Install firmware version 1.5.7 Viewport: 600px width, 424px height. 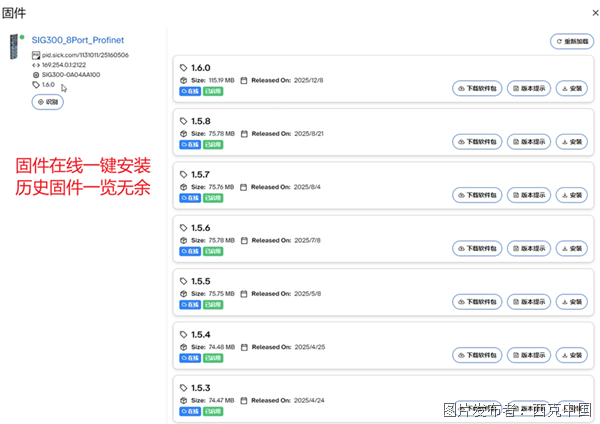click(571, 195)
